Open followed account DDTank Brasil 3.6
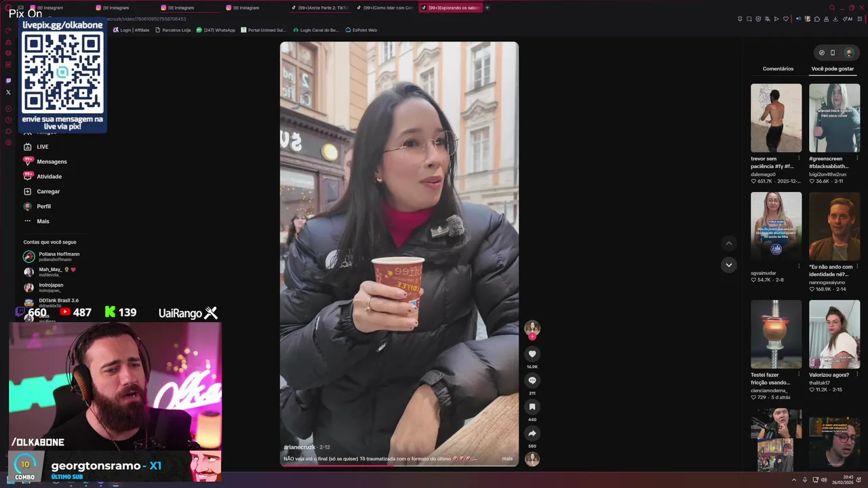The width and height of the screenshot is (868, 488). click(x=52, y=302)
